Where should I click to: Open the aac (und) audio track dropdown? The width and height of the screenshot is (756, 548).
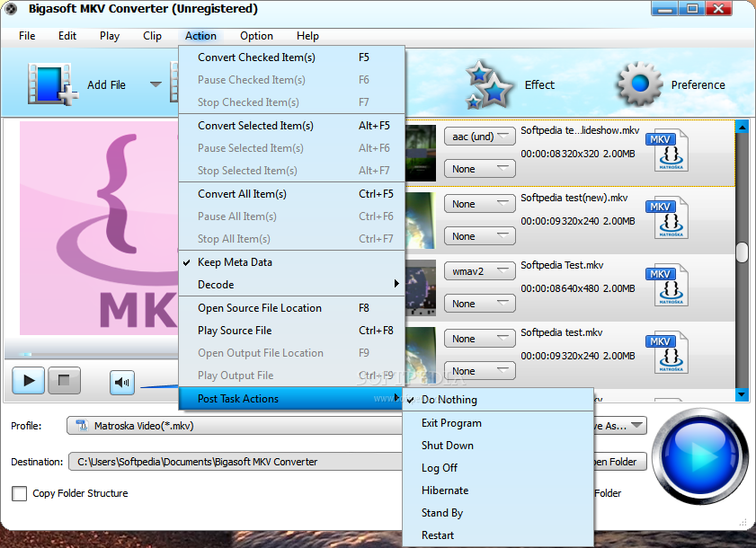(480, 137)
